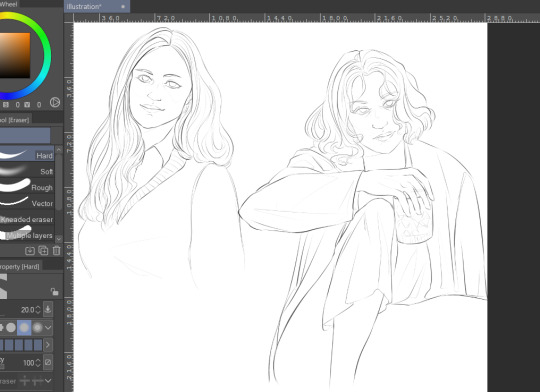Open the vector eraser options dropdown
Screen dimensions: 540x392
coord(48,381)
